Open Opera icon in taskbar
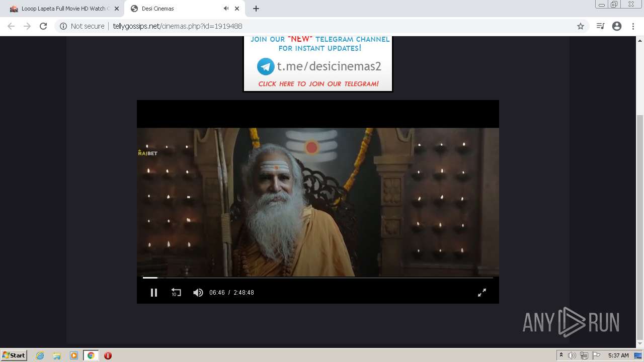 [108, 355]
